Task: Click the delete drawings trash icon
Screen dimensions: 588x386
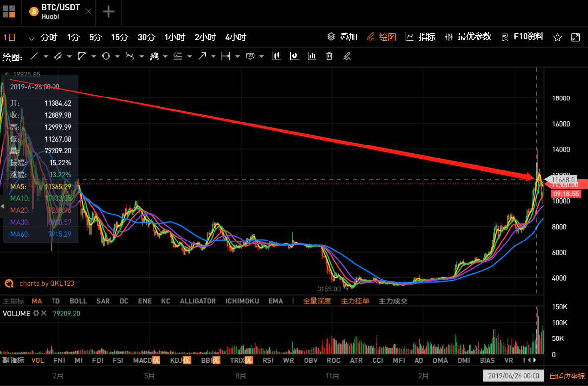Action: tap(329, 56)
